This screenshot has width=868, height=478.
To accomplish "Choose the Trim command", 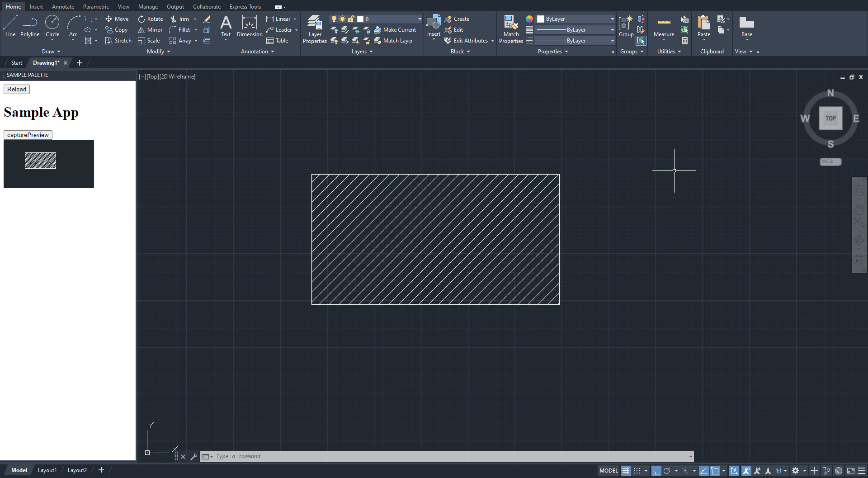I will coord(179,19).
